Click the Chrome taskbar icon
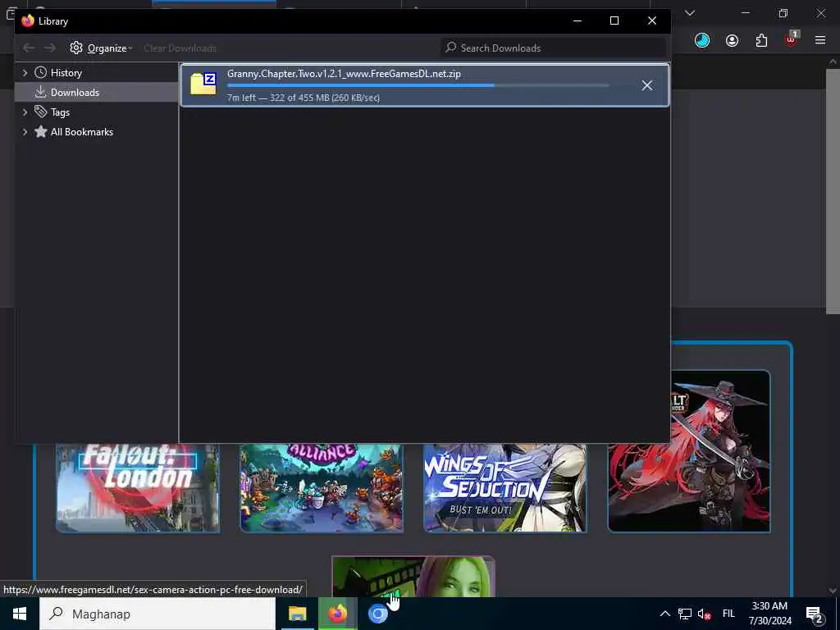This screenshot has height=630, width=840. pyautogui.click(x=377, y=614)
